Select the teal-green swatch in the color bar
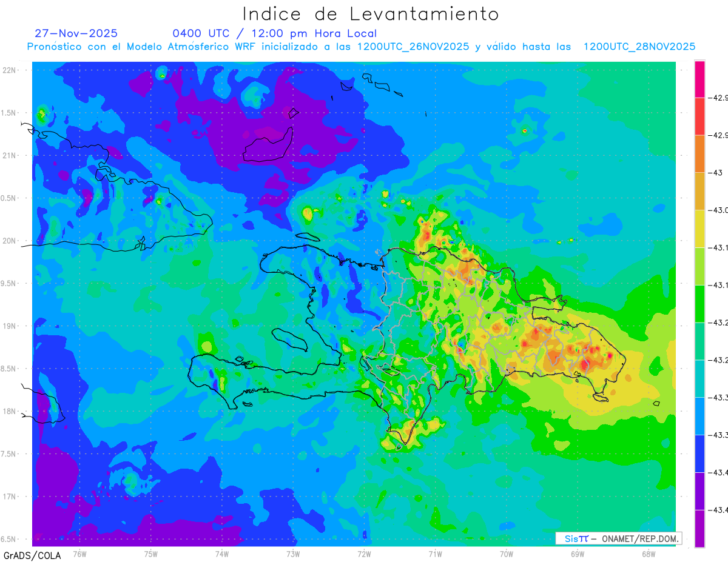This screenshot has width=728, height=562. [x=699, y=341]
